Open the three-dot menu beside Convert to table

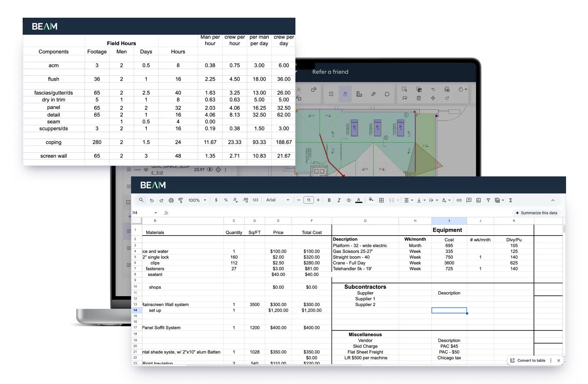point(551,360)
